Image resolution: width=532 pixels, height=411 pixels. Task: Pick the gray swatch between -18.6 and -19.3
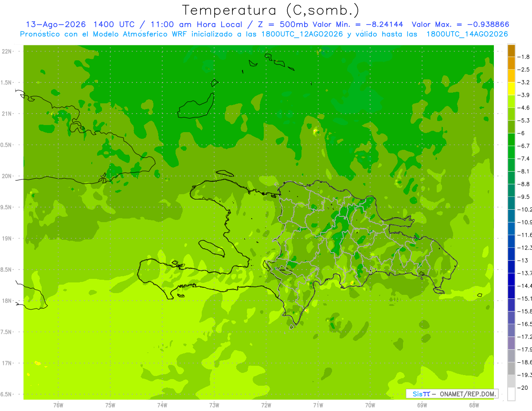coord(511,368)
